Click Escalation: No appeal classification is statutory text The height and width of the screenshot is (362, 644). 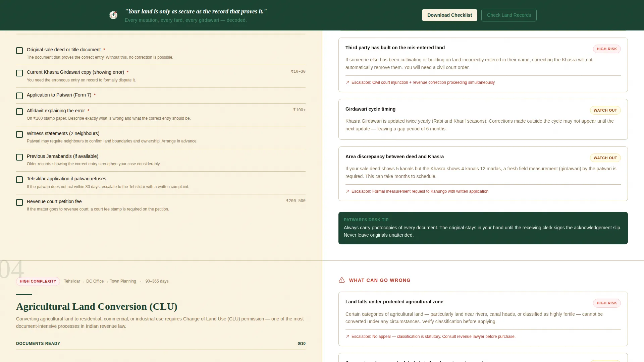(433, 337)
